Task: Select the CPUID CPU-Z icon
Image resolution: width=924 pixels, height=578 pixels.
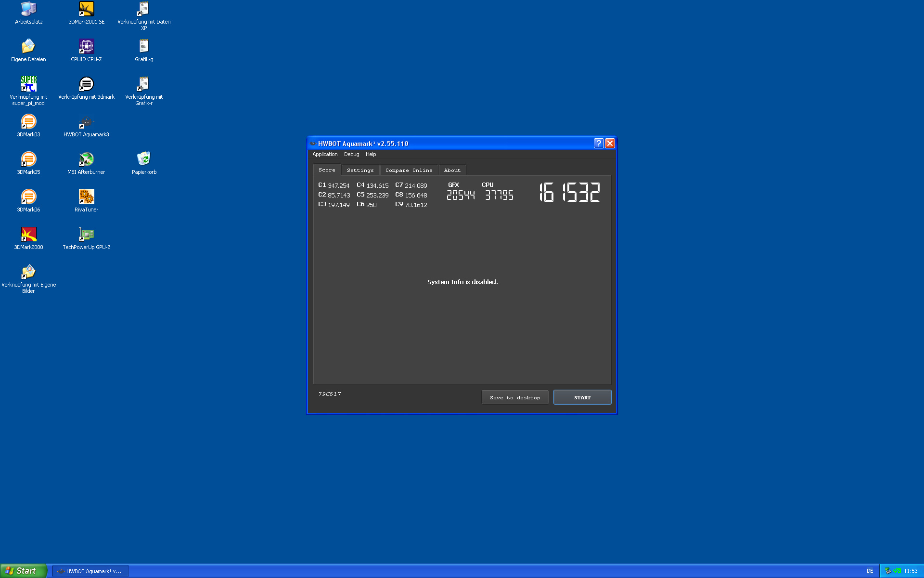Action: click(x=86, y=51)
